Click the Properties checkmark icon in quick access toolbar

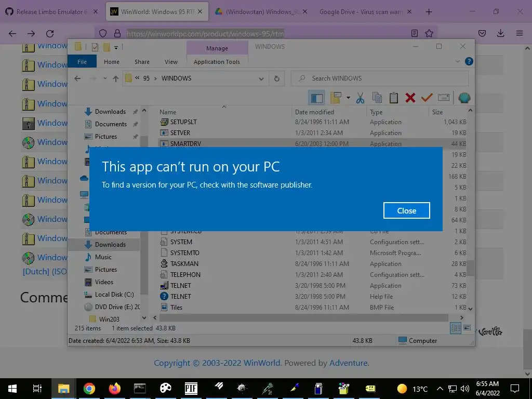95,47
